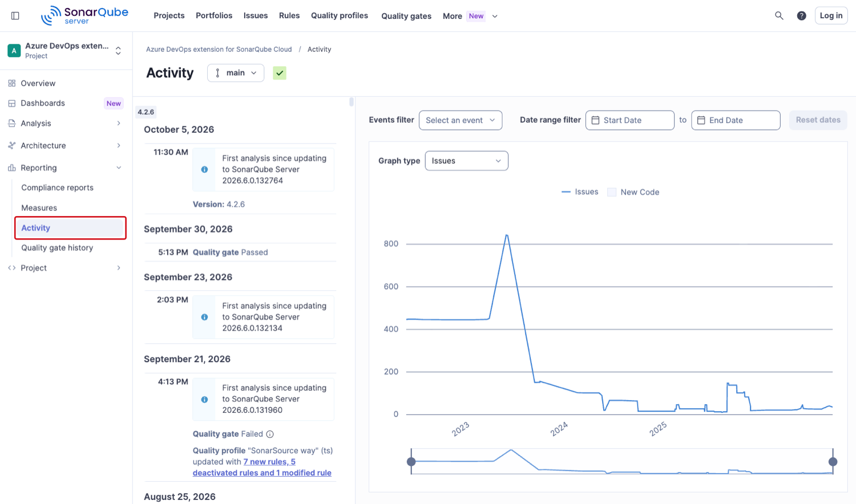Open the 7 new rules profile changes link
Screen dimensions: 856x504
click(x=262, y=468)
